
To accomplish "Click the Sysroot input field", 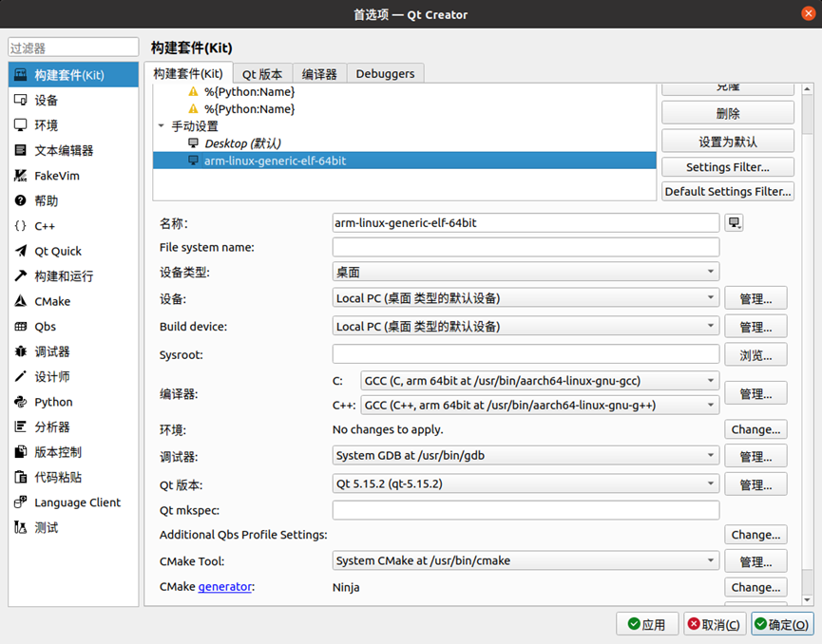I will (526, 354).
